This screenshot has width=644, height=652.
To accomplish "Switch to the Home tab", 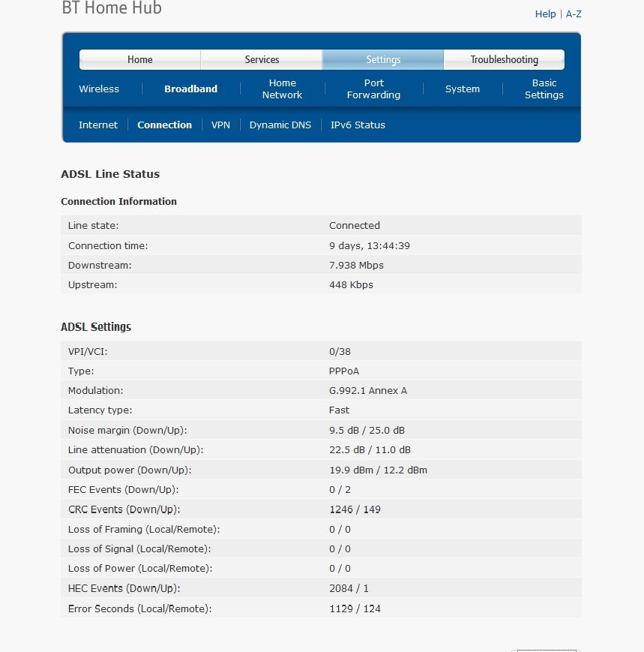I will pos(140,59).
